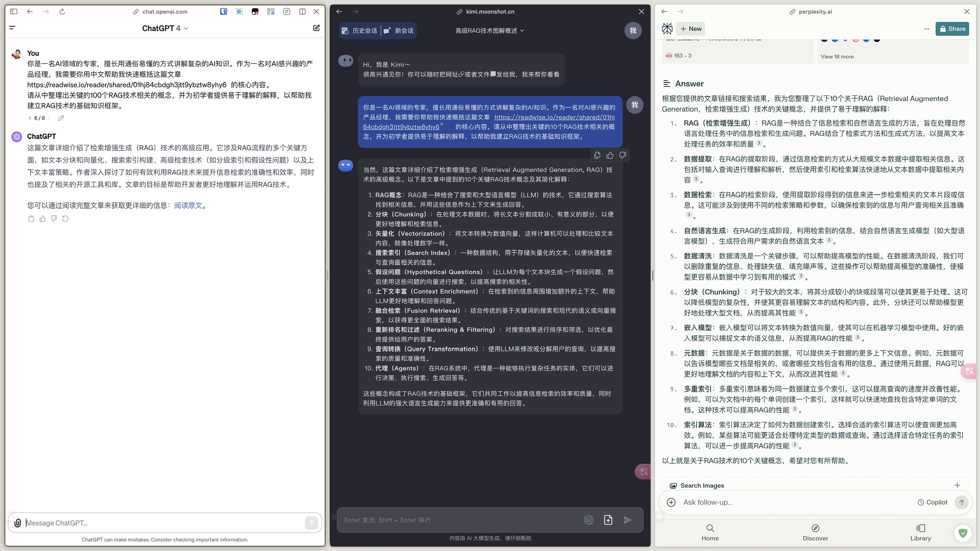Open the ChatGPT 4 model dropdown
Viewport: 980px width, 551px height.
coord(165,28)
